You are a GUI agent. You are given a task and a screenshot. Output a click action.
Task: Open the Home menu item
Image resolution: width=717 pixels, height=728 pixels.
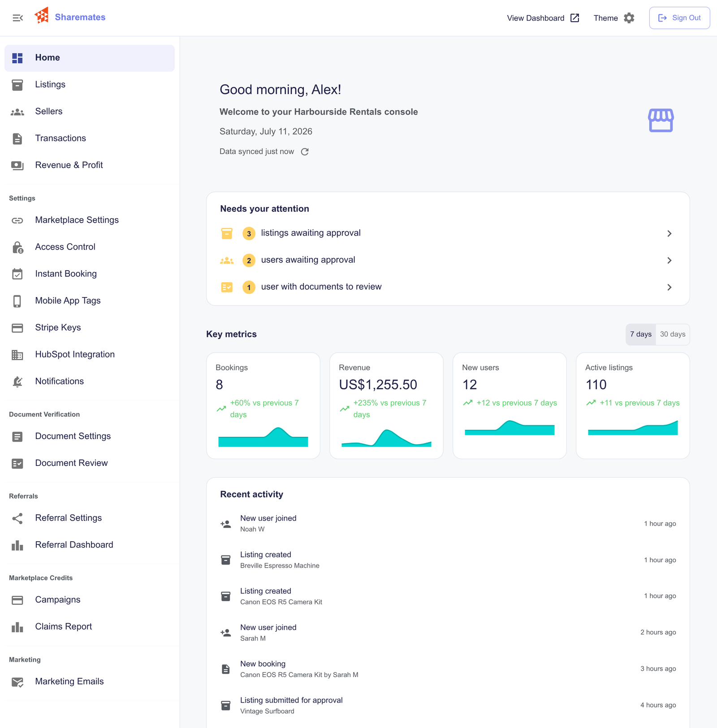pos(90,58)
